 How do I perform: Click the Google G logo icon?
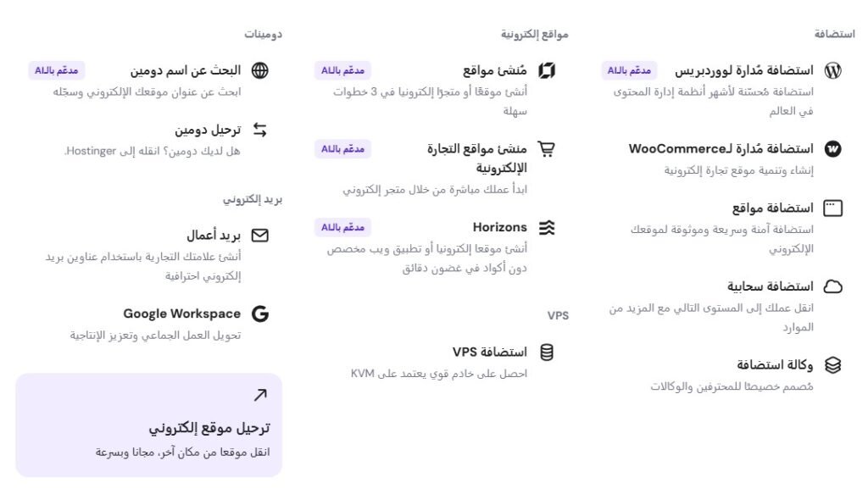[x=259, y=314]
